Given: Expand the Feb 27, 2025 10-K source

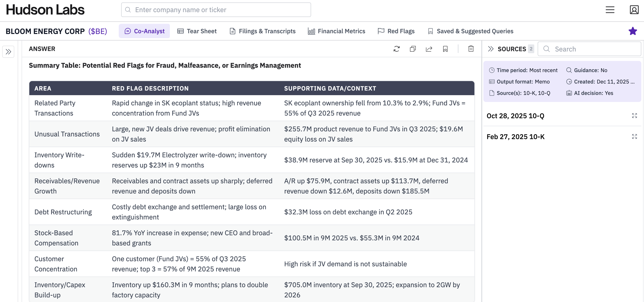Looking at the screenshot, I should 634,136.
